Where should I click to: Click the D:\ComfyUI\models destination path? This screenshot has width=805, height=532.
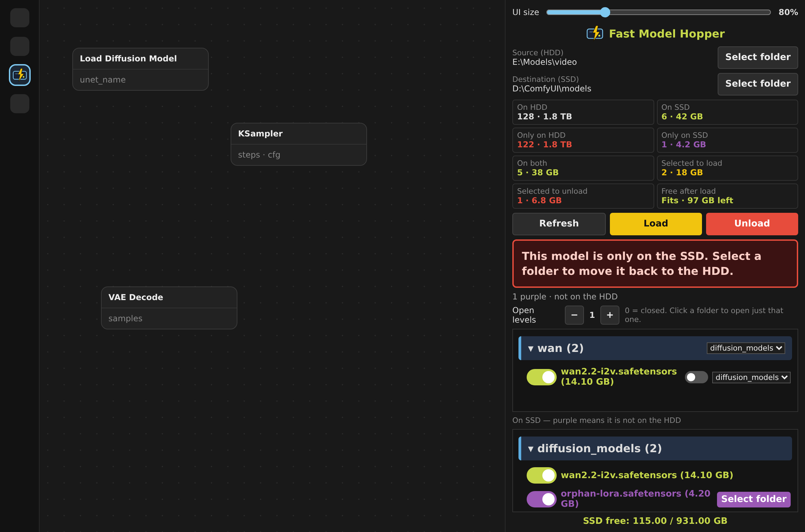pyautogui.click(x=552, y=89)
